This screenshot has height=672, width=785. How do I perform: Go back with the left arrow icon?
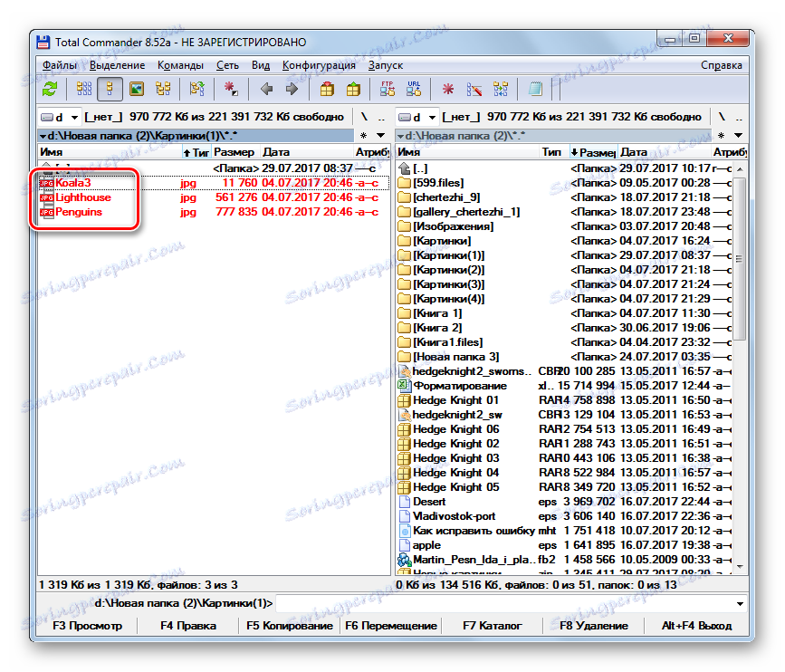pyautogui.click(x=266, y=89)
